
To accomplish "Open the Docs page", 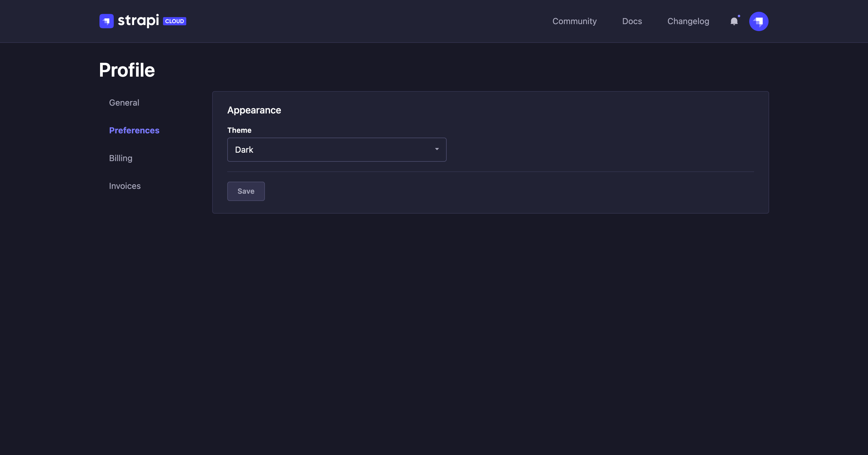I will (632, 21).
